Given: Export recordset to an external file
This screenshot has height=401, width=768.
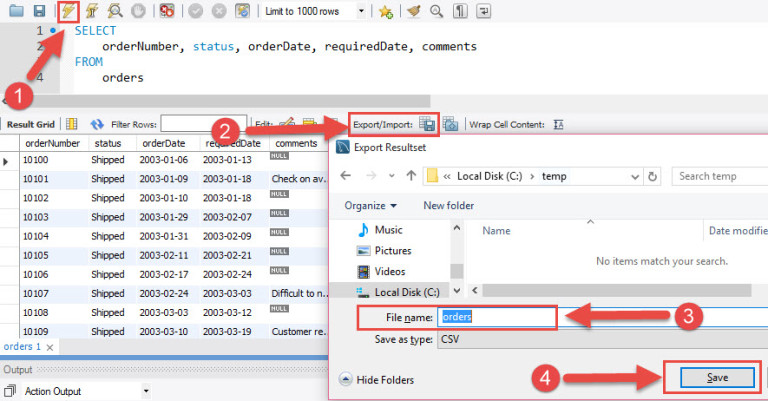Looking at the screenshot, I should point(427,124).
